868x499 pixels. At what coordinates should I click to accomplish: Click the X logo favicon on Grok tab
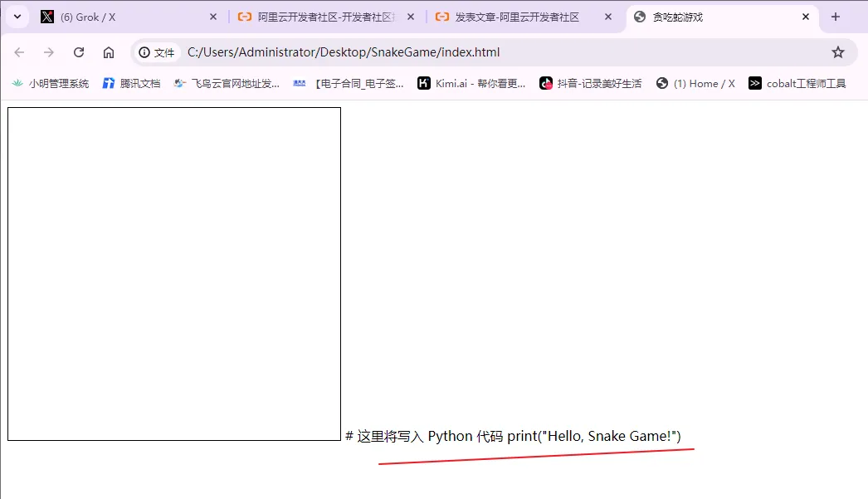47,17
